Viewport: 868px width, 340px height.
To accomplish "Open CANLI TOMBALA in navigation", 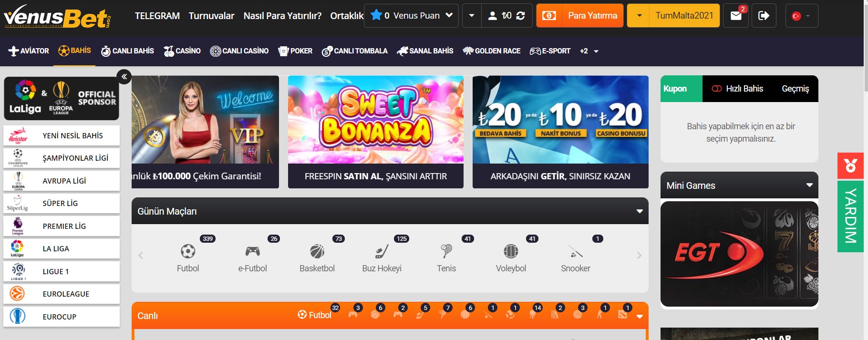I will point(355,51).
